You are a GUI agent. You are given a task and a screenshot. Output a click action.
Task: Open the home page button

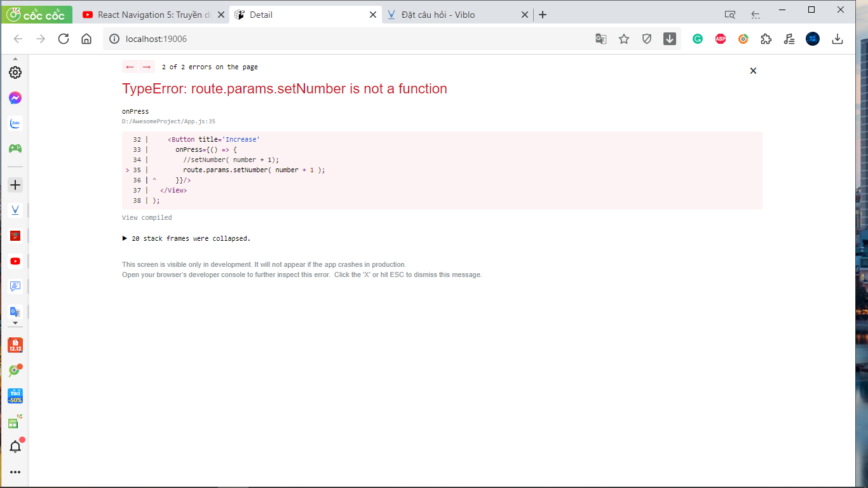(x=86, y=39)
